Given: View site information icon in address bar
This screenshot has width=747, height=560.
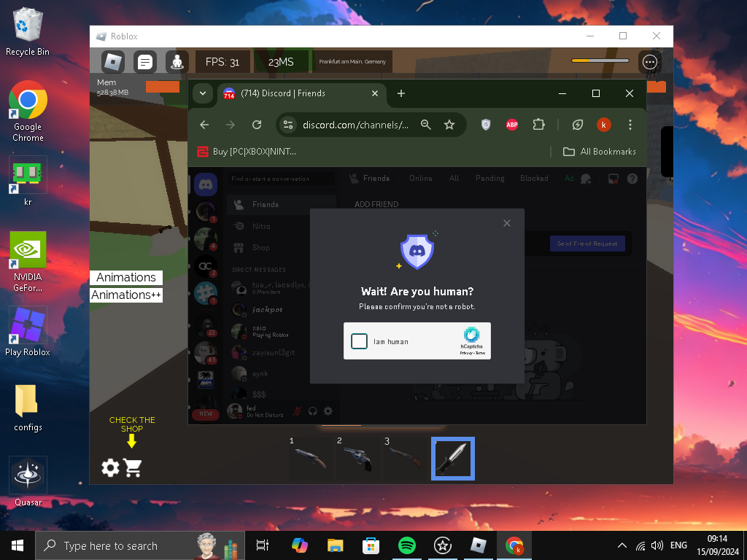Looking at the screenshot, I should pyautogui.click(x=288, y=125).
